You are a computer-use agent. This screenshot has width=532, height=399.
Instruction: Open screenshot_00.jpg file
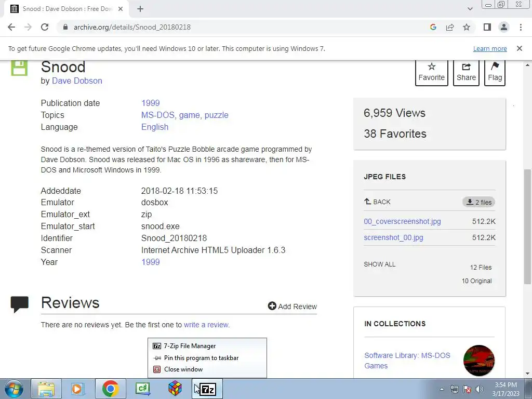coord(394,237)
